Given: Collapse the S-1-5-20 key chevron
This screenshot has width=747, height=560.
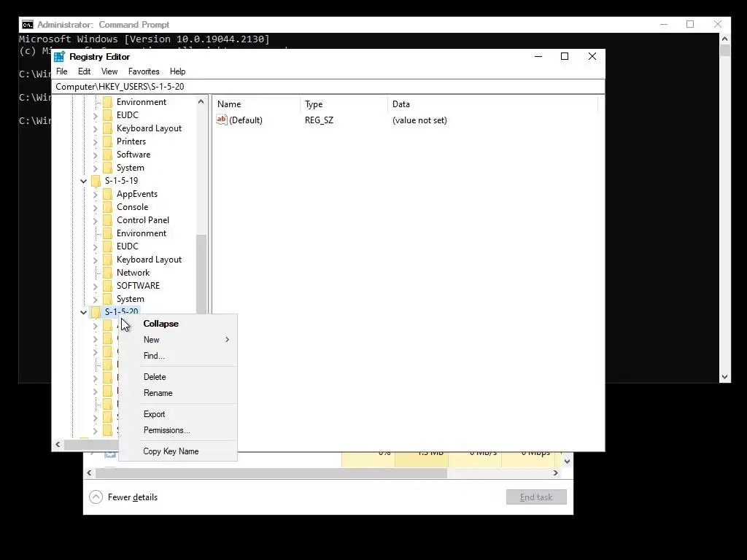Looking at the screenshot, I should click(x=83, y=312).
